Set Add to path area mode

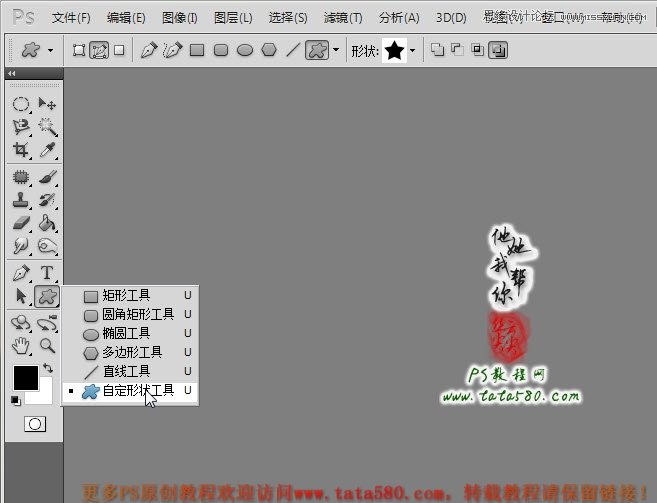coord(437,50)
